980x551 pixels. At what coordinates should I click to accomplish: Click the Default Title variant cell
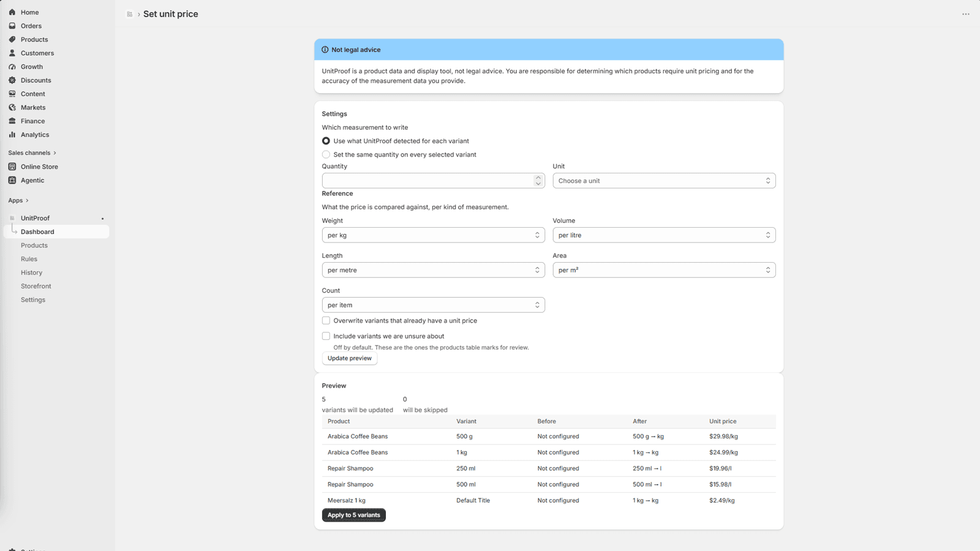tap(473, 500)
